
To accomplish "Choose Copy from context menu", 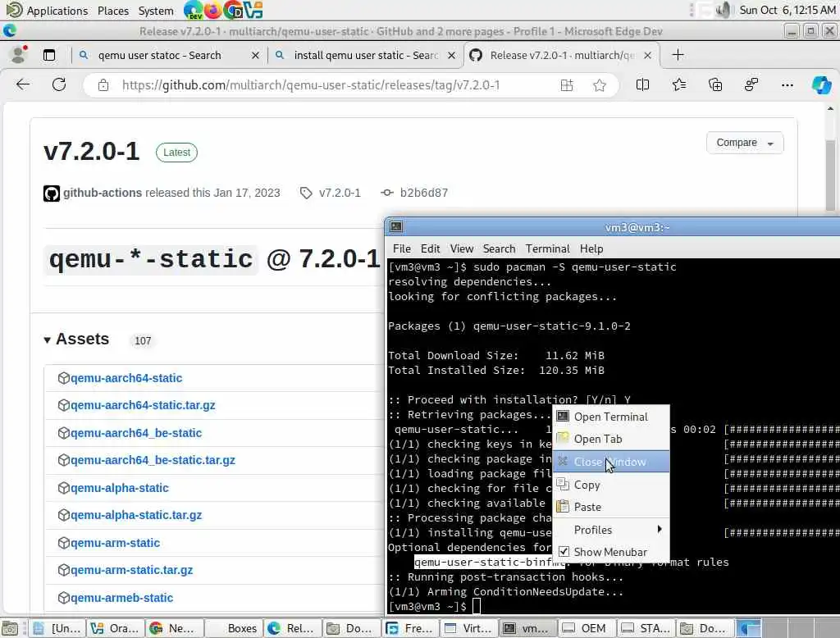I will point(611,485).
